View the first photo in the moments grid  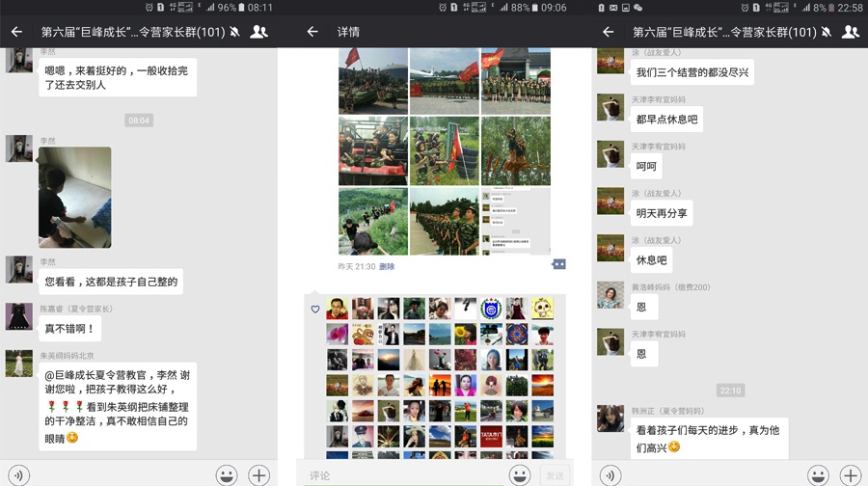(x=372, y=82)
